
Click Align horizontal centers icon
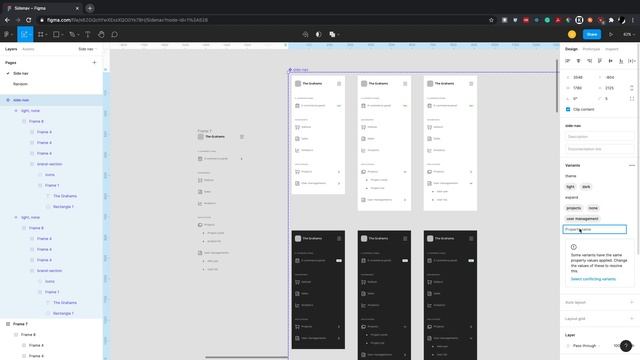pos(578,61)
